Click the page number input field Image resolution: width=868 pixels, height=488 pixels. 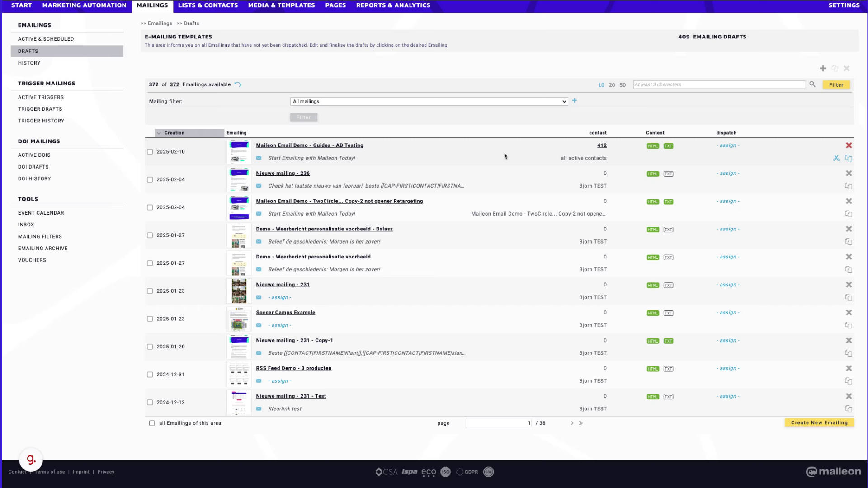click(499, 423)
